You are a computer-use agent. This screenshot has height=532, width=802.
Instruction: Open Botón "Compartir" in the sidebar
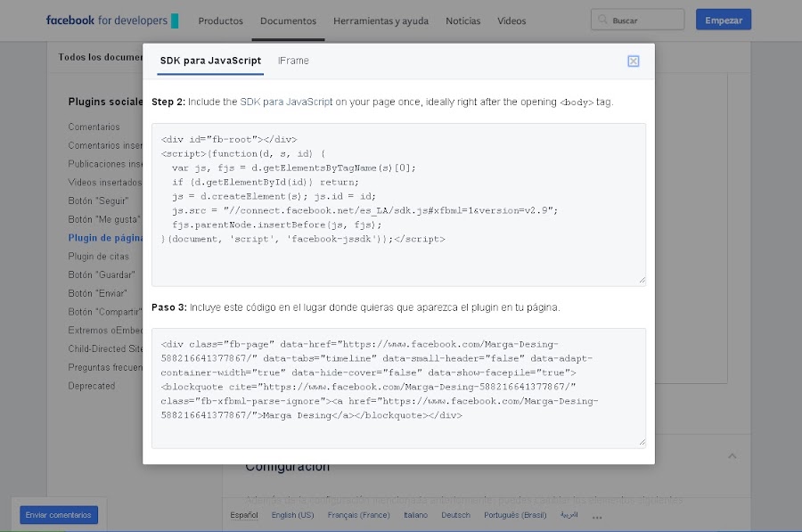click(x=105, y=312)
